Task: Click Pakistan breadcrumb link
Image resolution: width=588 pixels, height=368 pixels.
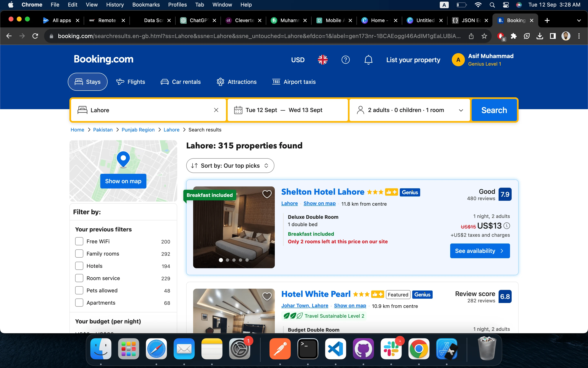Action: click(103, 130)
